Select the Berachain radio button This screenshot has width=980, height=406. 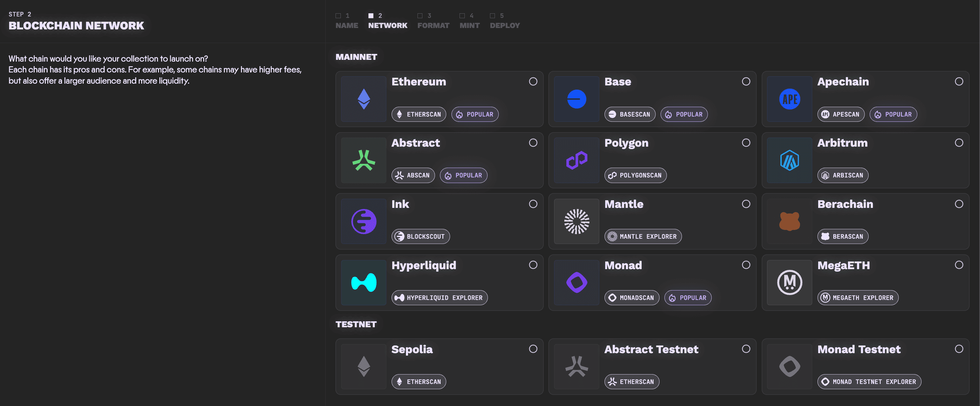click(959, 204)
